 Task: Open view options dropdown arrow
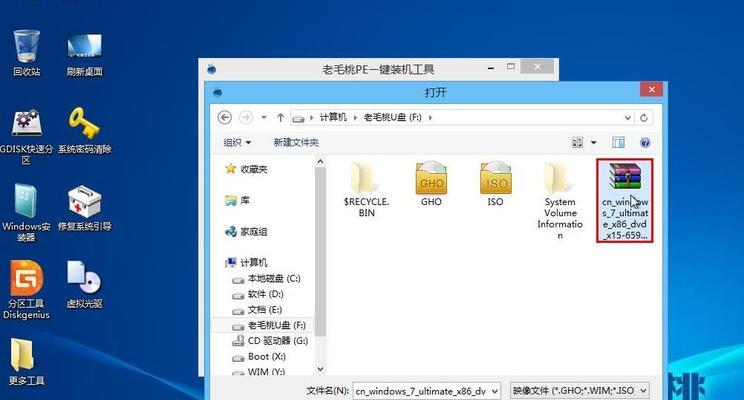click(x=593, y=142)
